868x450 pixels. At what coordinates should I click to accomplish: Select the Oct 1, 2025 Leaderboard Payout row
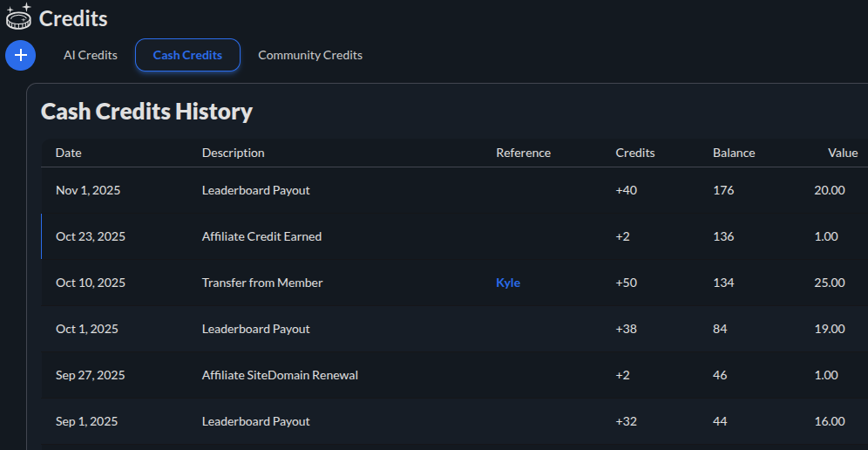click(255, 329)
